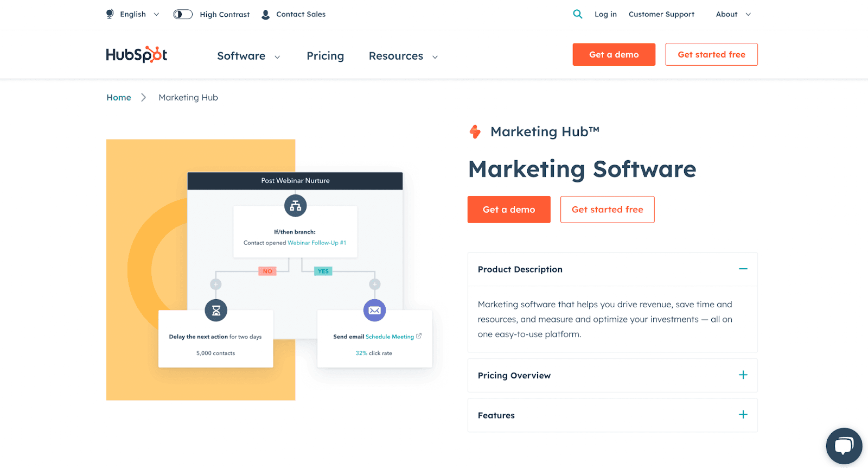Viewport: 868px width, 468px height.
Task: Collapse the Product Description section
Action: (743, 269)
